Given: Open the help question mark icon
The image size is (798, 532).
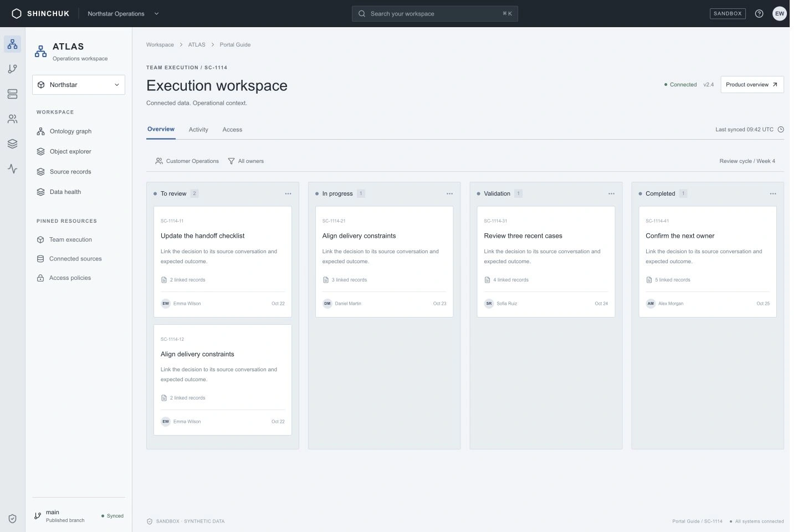Looking at the screenshot, I should (x=759, y=14).
